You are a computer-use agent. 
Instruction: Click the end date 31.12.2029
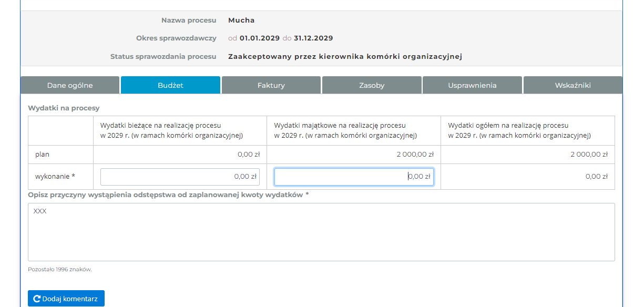pos(313,38)
